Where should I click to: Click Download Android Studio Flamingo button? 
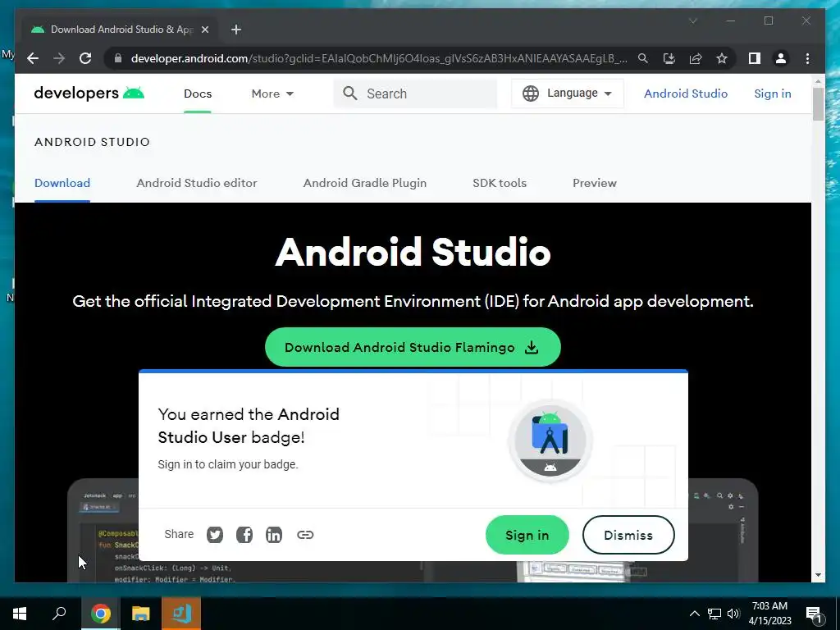413,347
